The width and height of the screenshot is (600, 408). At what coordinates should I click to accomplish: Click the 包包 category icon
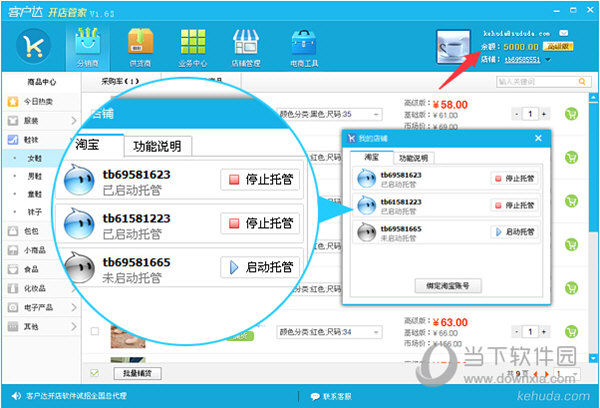[x=13, y=231]
